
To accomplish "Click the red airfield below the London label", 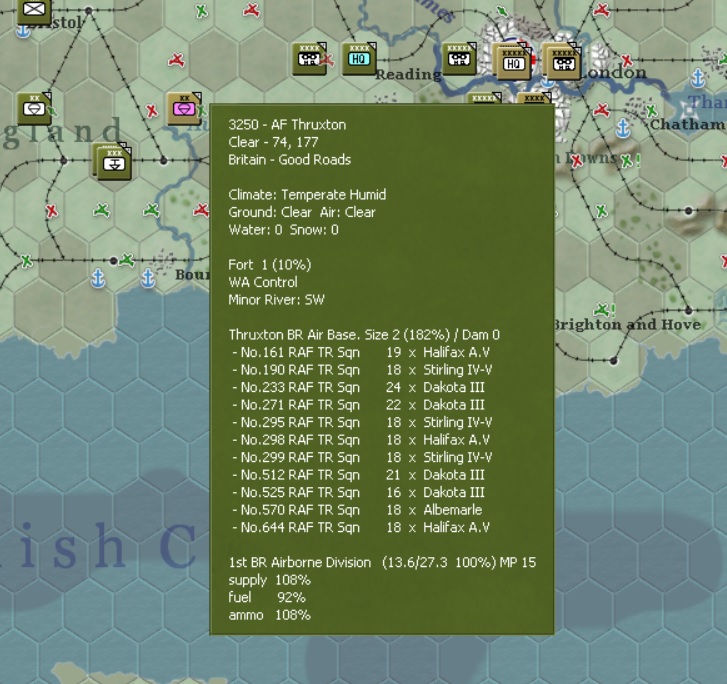I will tap(601, 110).
